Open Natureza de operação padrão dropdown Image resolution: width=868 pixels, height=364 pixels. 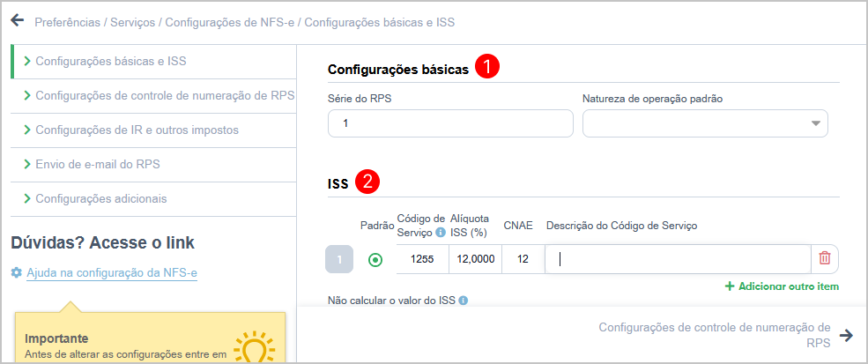705,123
